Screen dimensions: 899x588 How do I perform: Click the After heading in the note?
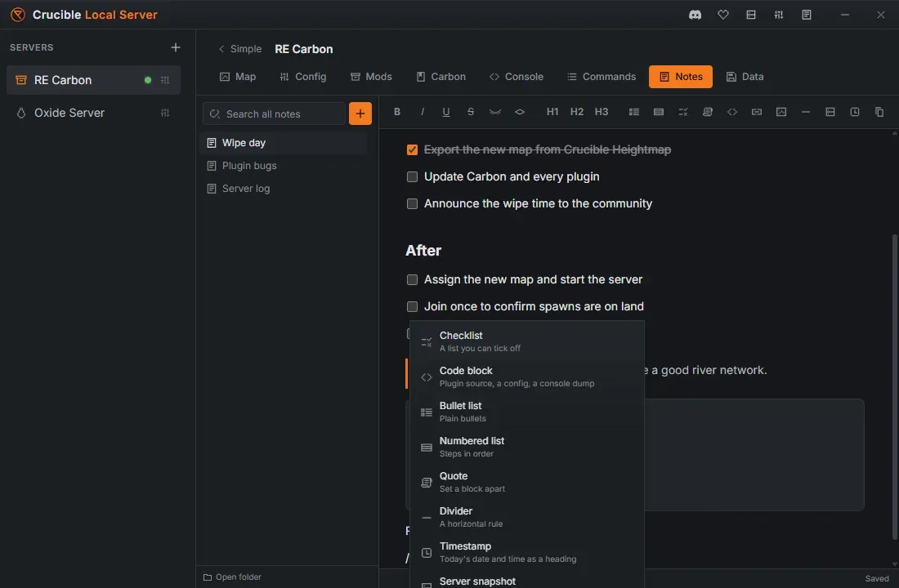pos(423,251)
